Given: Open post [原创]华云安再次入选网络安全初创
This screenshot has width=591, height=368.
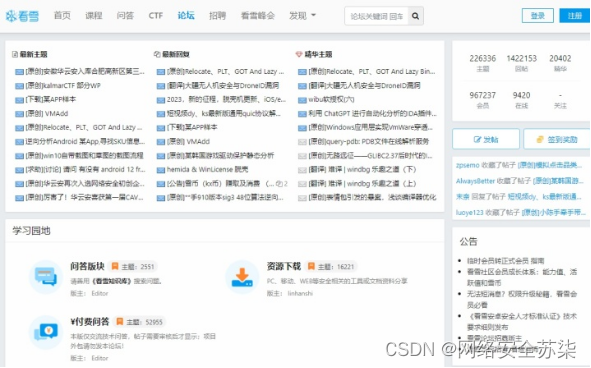Looking at the screenshot, I should click(x=85, y=184).
